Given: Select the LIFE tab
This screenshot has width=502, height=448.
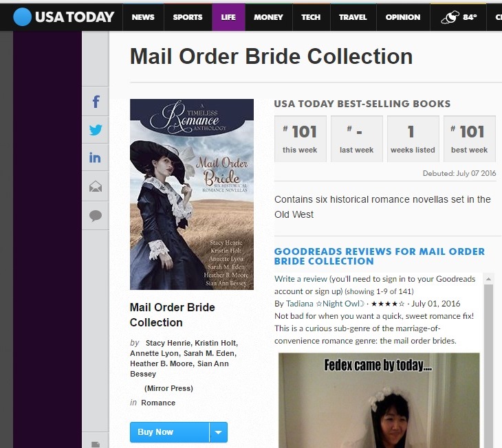Looking at the screenshot, I should pyautogui.click(x=228, y=17).
